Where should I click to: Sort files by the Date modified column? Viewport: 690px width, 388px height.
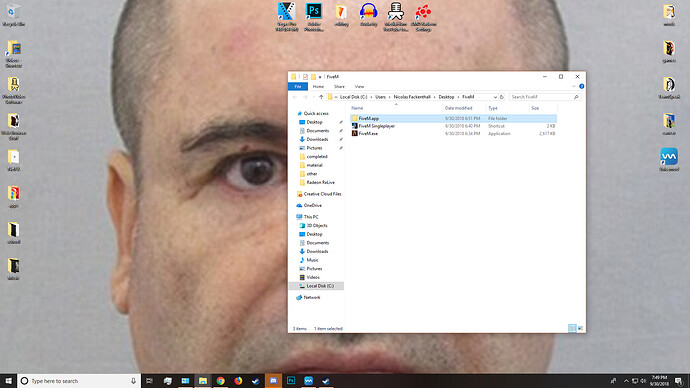[x=458, y=108]
